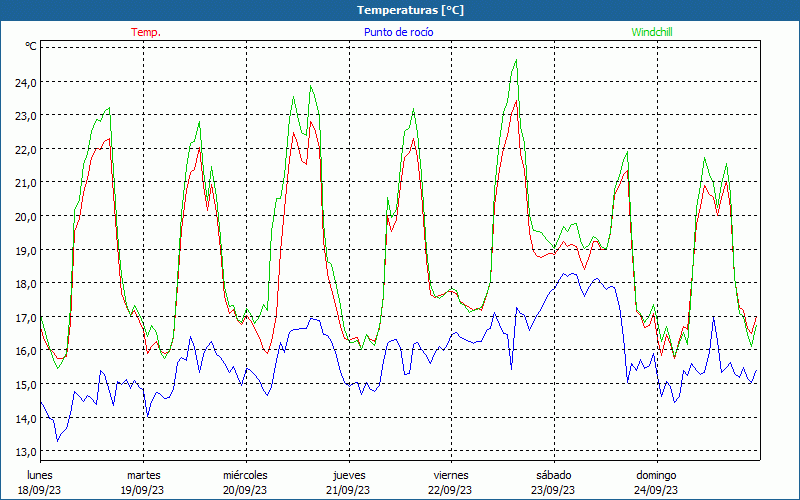Click the 'miércoles' day label

click(x=245, y=475)
